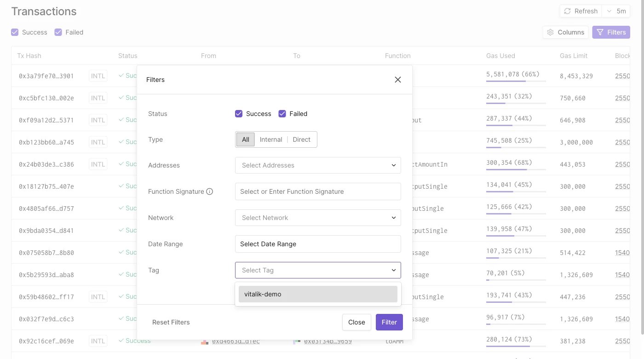Click Reset Filters
644x359 pixels.
click(171, 322)
